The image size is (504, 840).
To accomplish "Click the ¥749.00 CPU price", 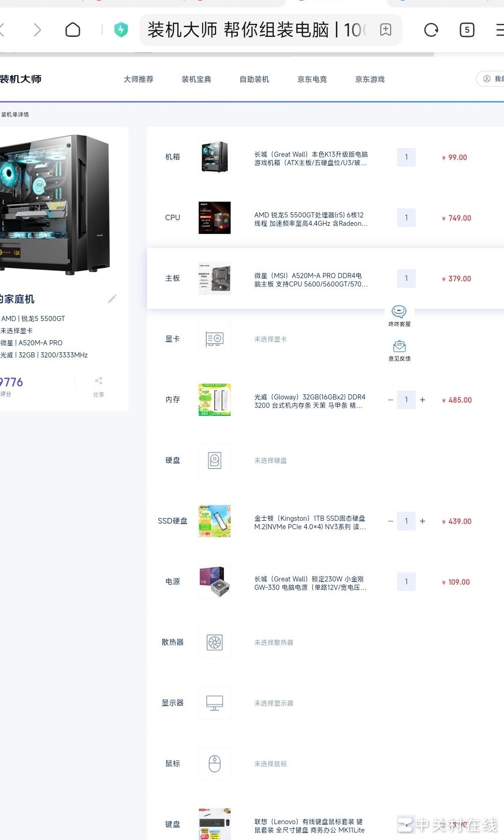I will [456, 218].
